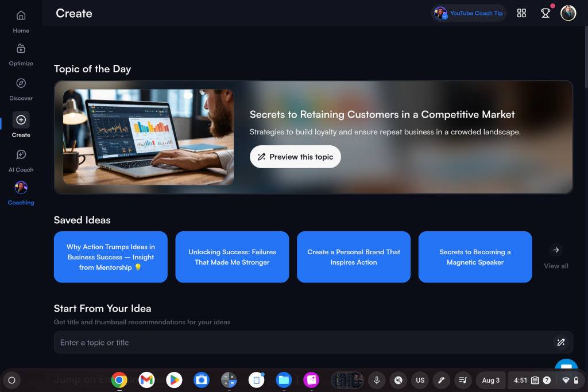
Task: Open the media controls playlist icon
Action: click(x=463, y=380)
